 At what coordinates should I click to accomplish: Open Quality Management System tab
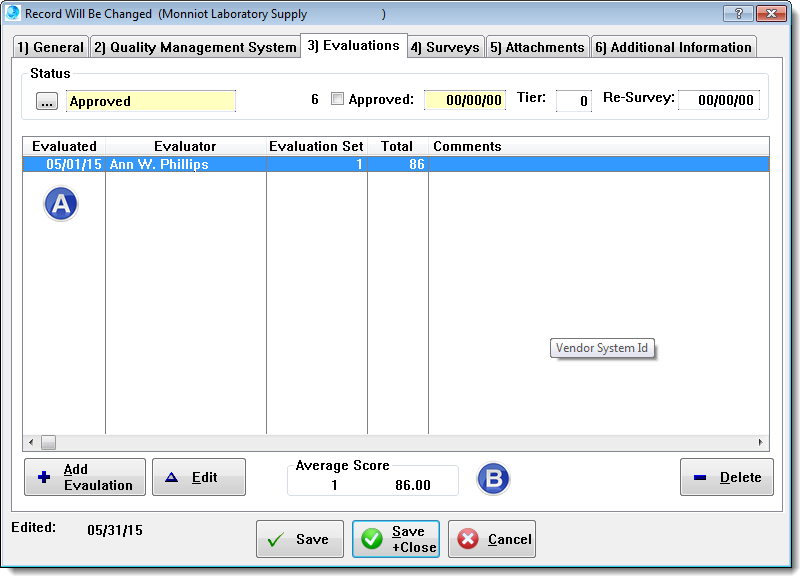[x=195, y=47]
